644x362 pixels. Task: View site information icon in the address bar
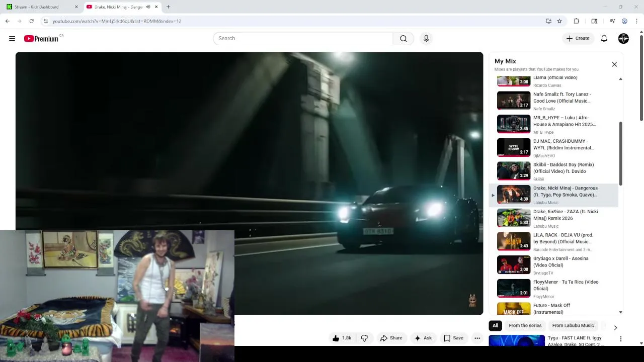46,21
